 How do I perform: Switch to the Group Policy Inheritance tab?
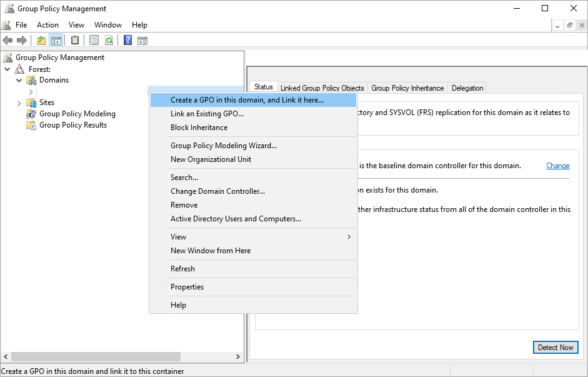coord(407,88)
